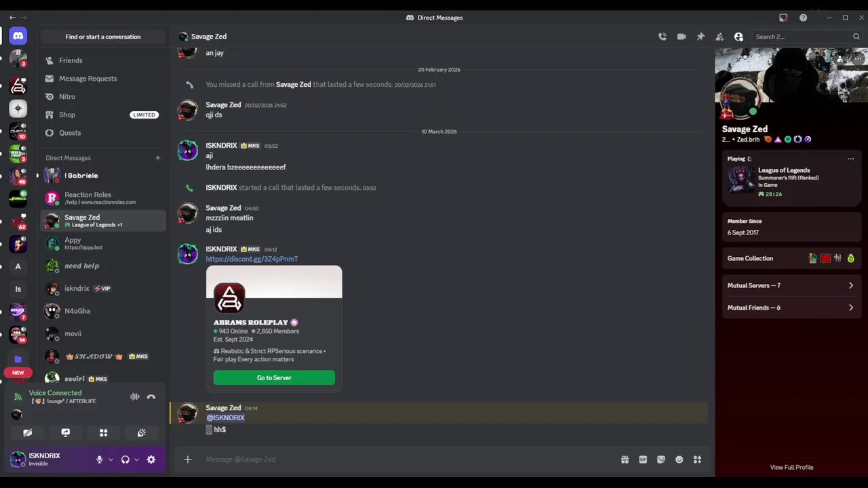The height and width of the screenshot is (488, 868).
Task: Open the Help icon in title bar
Action: tap(803, 18)
